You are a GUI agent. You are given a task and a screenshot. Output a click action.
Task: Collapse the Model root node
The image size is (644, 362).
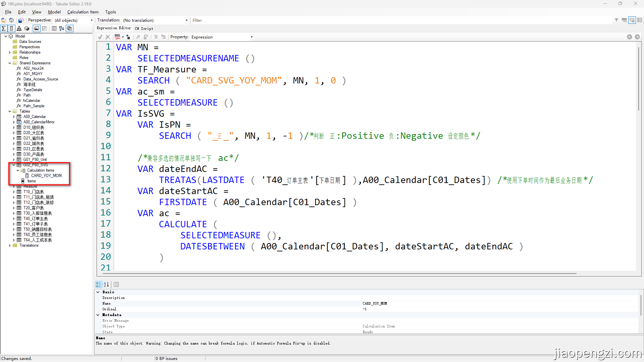point(6,36)
